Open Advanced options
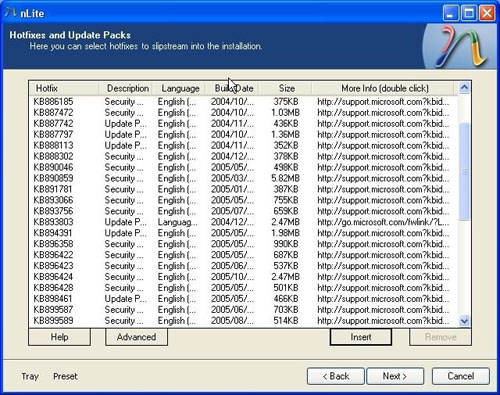 click(136, 337)
